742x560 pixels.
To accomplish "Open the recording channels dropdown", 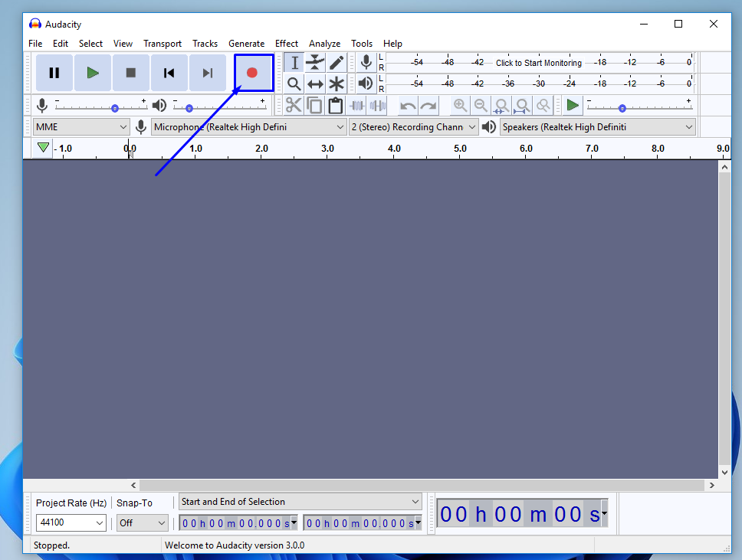I will [414, 126].
